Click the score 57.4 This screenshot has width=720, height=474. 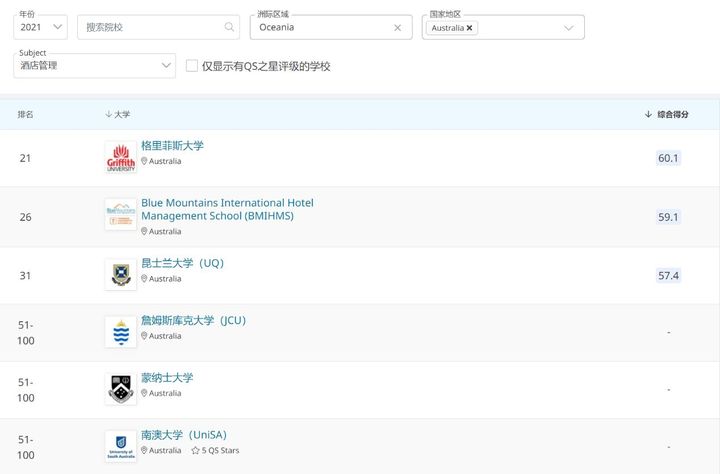(x=668, y=276)
